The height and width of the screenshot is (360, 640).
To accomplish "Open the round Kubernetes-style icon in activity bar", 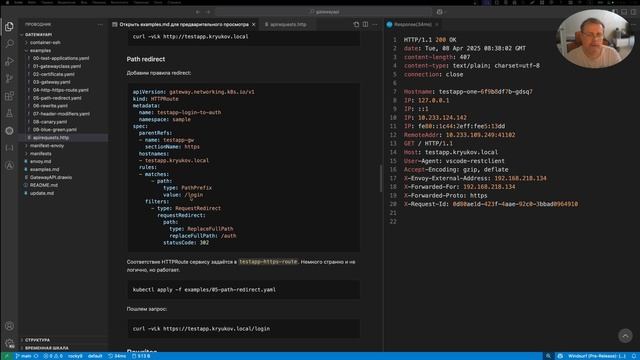I will tap(9, 131).
